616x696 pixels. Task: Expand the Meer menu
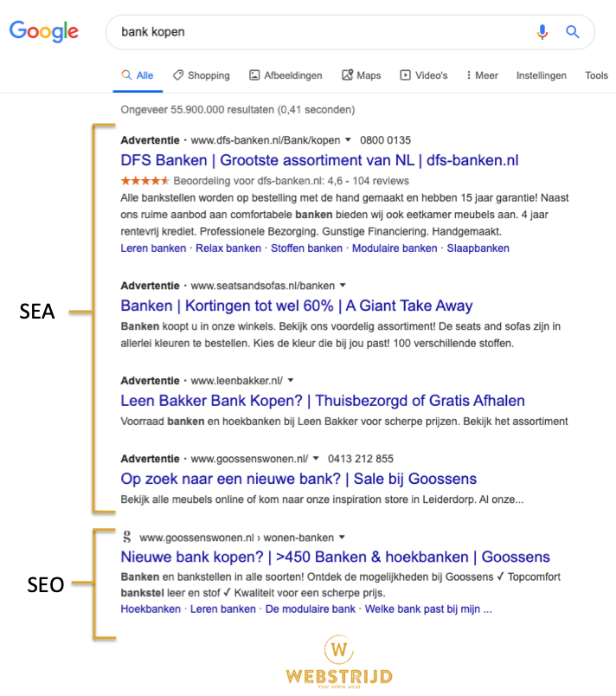[482, 75]
